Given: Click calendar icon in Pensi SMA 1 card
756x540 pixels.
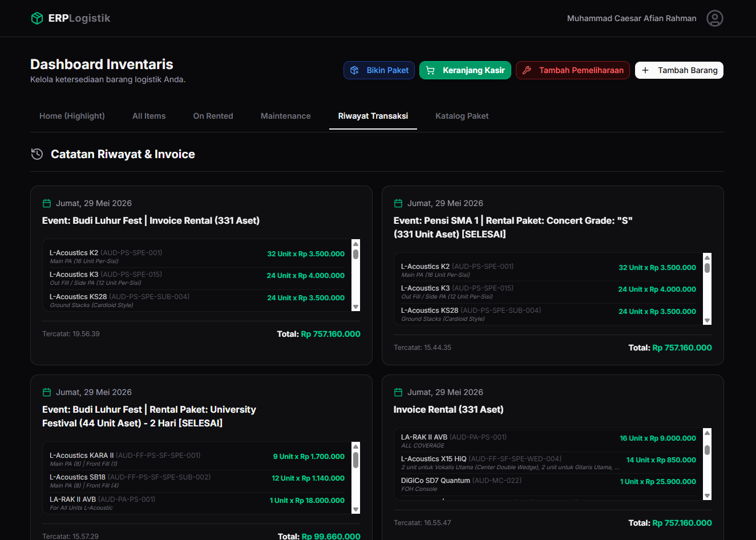Looking at the screenshot, I should (398, 203).
